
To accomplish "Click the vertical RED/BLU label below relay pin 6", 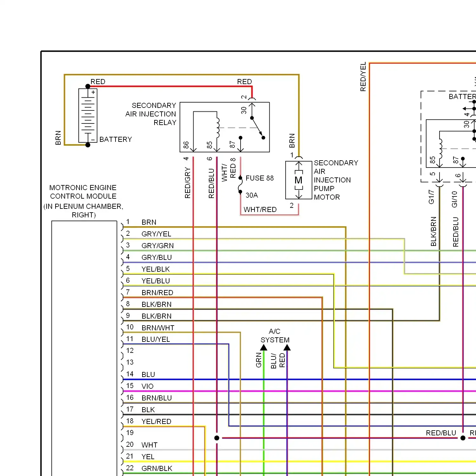I will tap(211, 183).
